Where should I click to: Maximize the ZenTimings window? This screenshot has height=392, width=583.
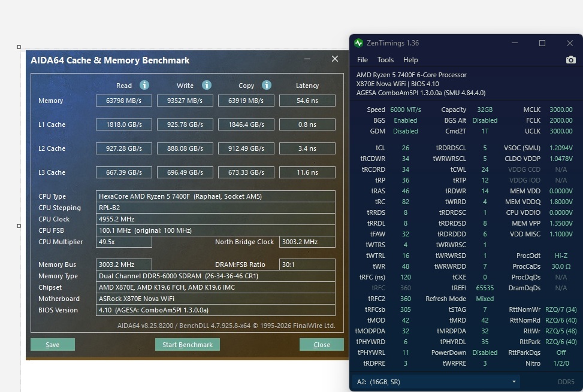tap(542, 43)
